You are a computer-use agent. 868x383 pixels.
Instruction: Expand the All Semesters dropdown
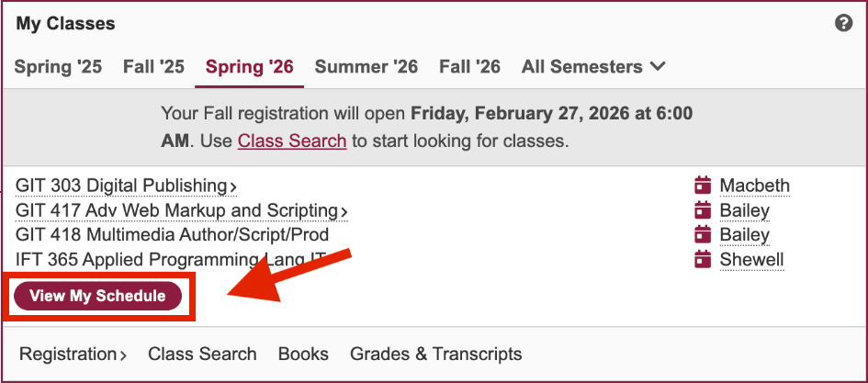(592, 67)
